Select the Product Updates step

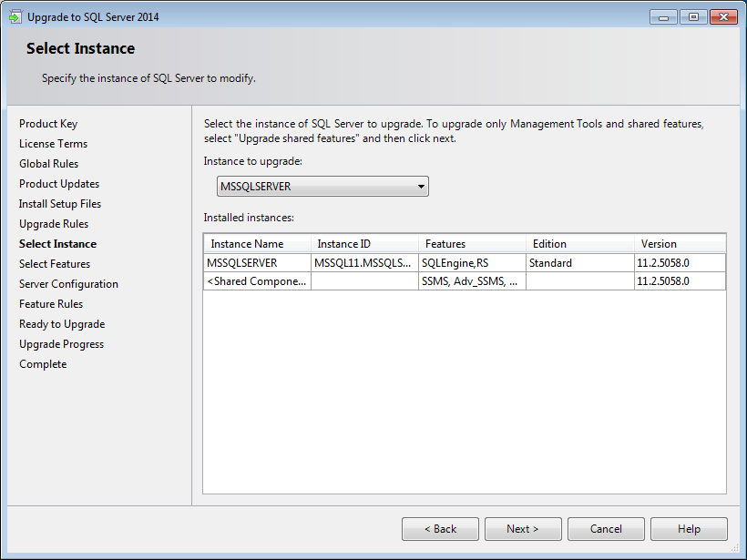(x=59, y=184)
